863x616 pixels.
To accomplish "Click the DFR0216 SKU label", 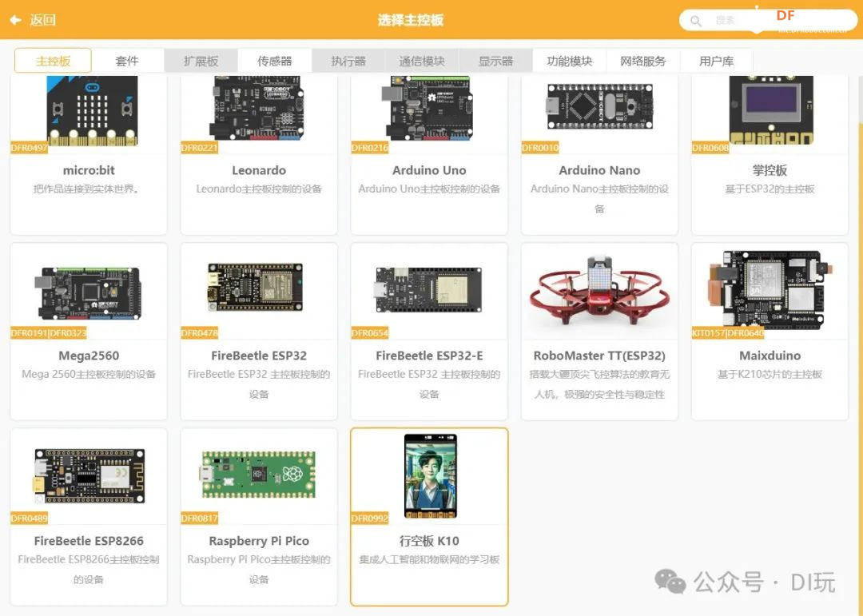I will pos(370,148).
